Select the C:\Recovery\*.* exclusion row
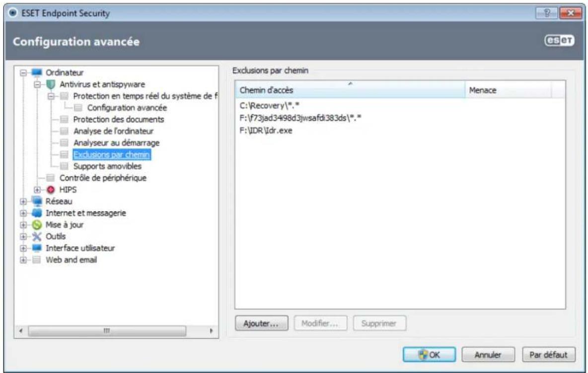Image resolution: width=588 pixels, height=373 pixels. click(269, 106)
